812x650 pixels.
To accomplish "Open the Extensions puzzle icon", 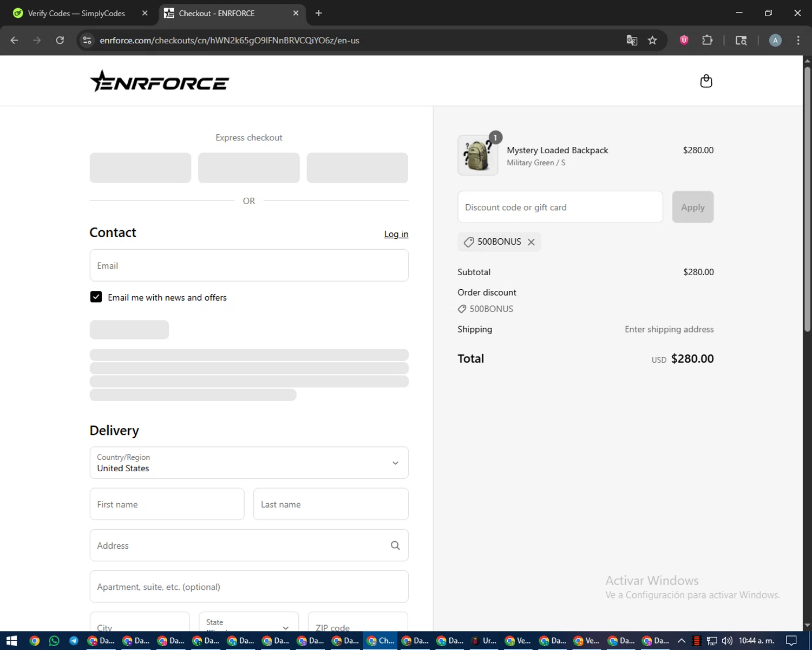I will [707, 40].
